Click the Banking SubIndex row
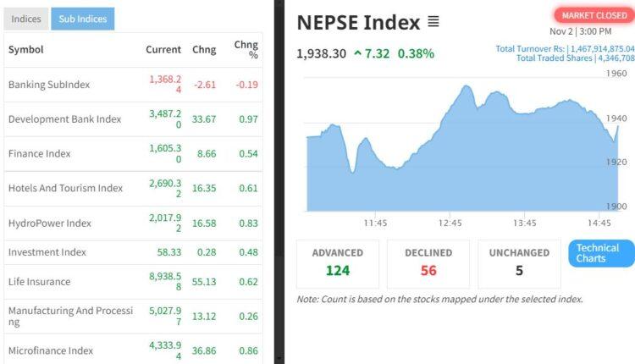The image size is (635, 364). [49, 85]
